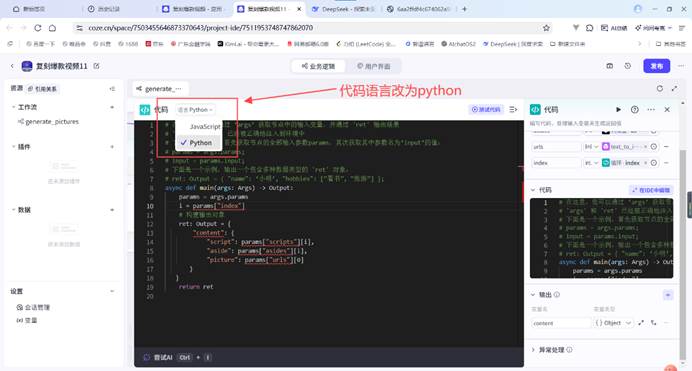Switch to the 业务逻辑 tab
Screen dimensions: 692x371
click(x=319, y=66)
